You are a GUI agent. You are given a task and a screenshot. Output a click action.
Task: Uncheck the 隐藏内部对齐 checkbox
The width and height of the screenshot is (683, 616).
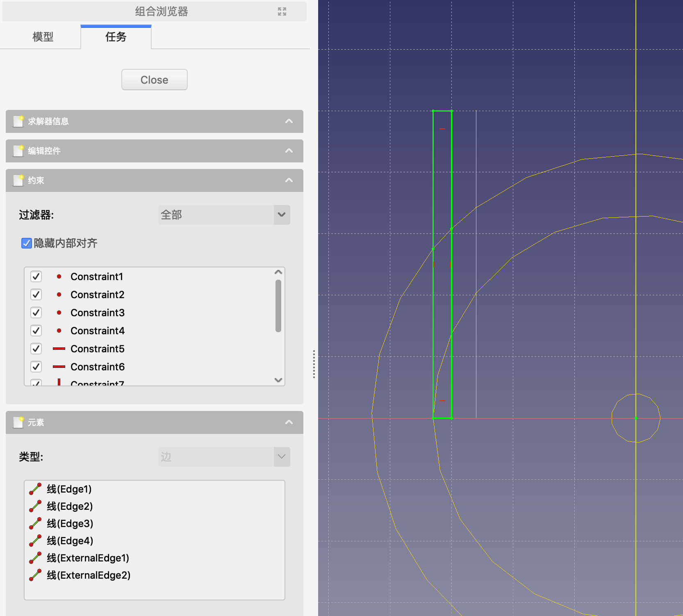coord(27,243)
